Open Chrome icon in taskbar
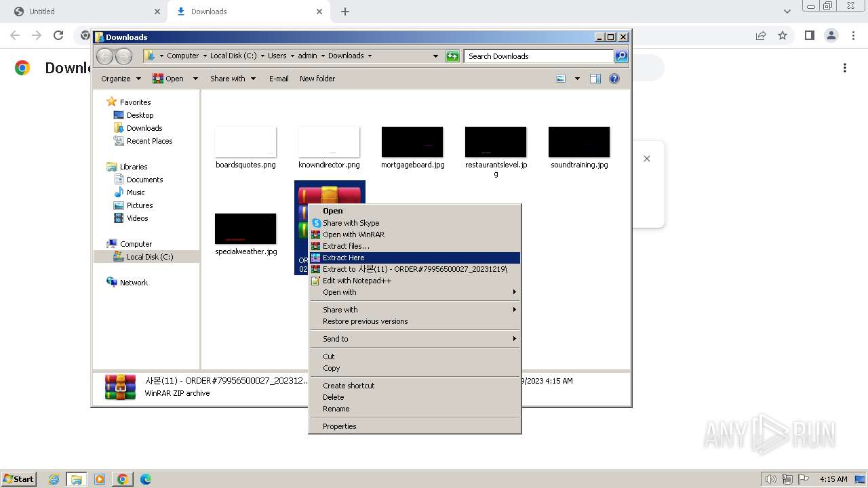The image size is (868, 488). coord(122,479)
